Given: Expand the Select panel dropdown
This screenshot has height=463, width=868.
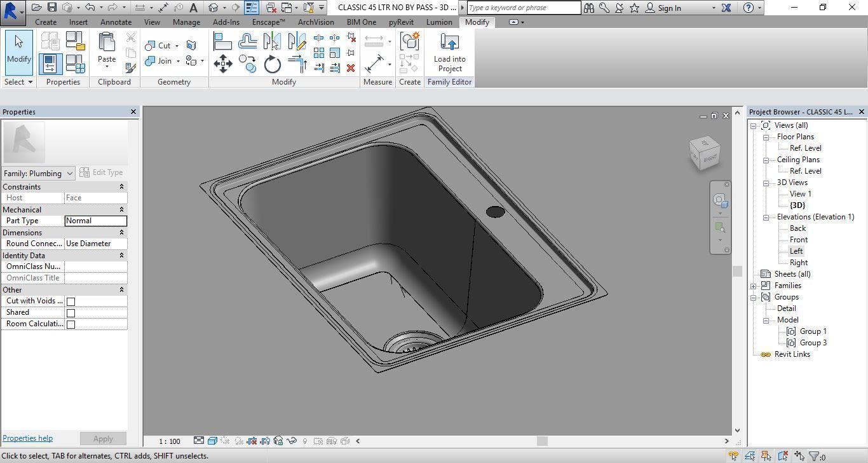Looking at the screenshot, I should click(18, 82).
